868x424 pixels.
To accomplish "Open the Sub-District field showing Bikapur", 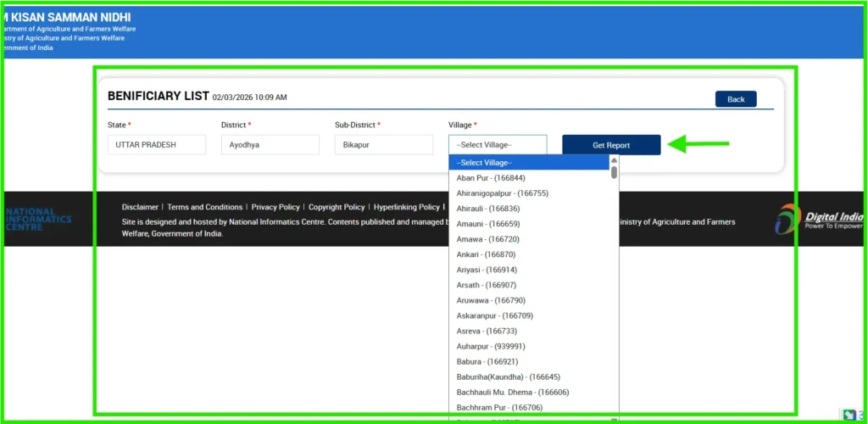I will 384,144.
